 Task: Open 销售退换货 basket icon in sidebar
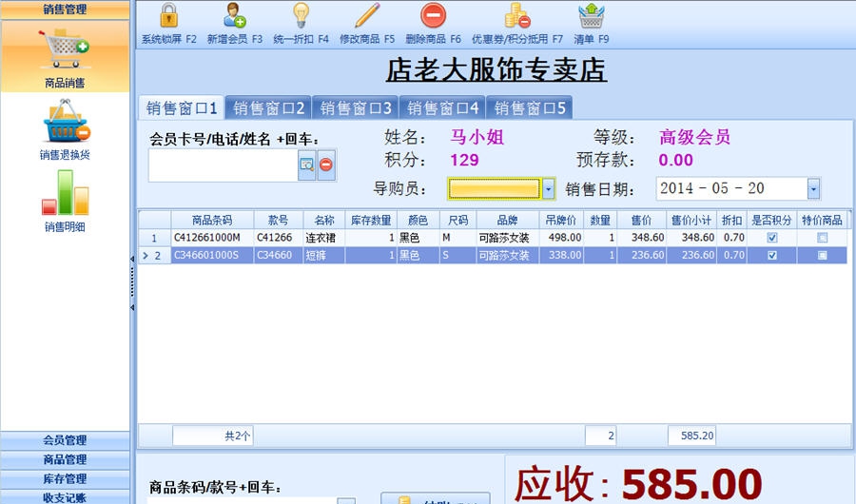pos(65,129)
